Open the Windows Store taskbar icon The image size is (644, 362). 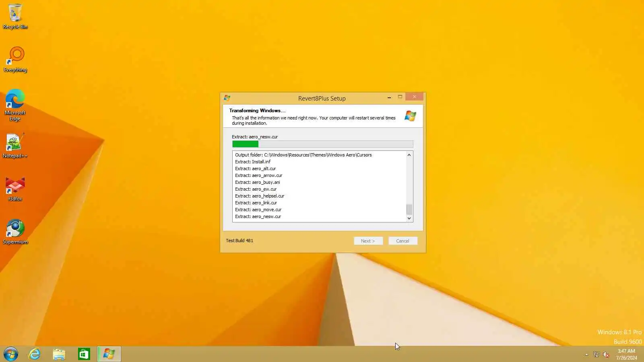click(x=84, y=354)
